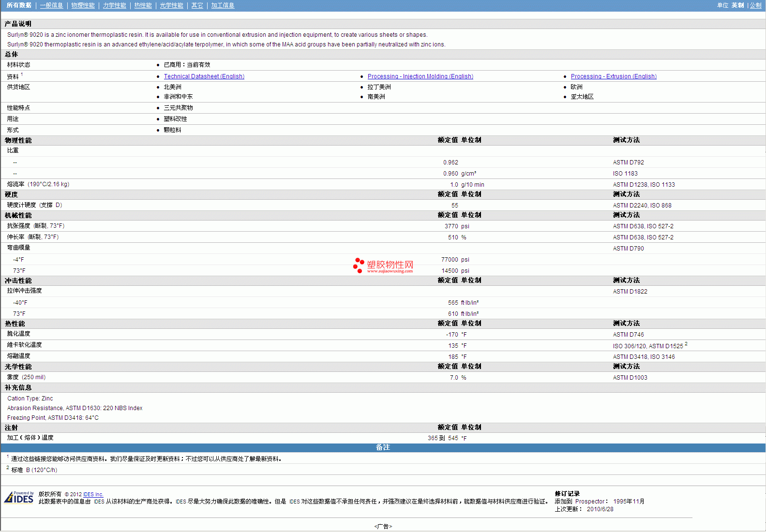Switch to the 一般信息 tab
The width and height of the screenshot is (766, 532).
pyautogui.click(x=51, y=5)
